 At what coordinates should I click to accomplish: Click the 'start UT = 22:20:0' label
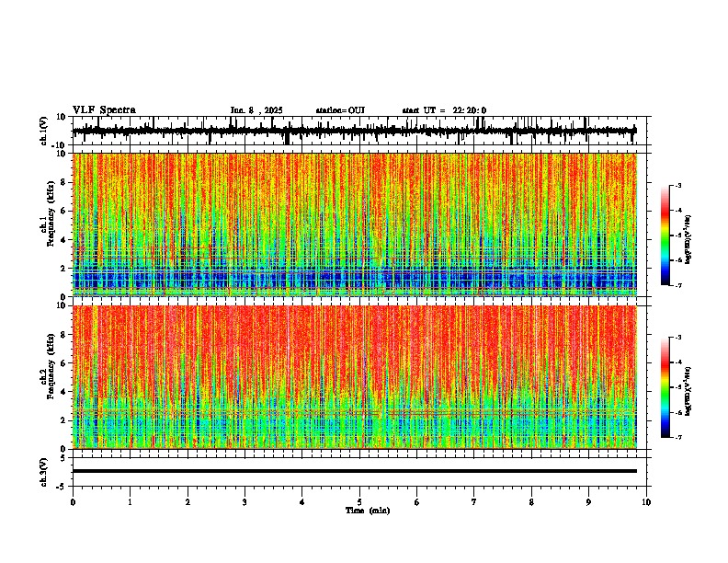tap(444, 110)
